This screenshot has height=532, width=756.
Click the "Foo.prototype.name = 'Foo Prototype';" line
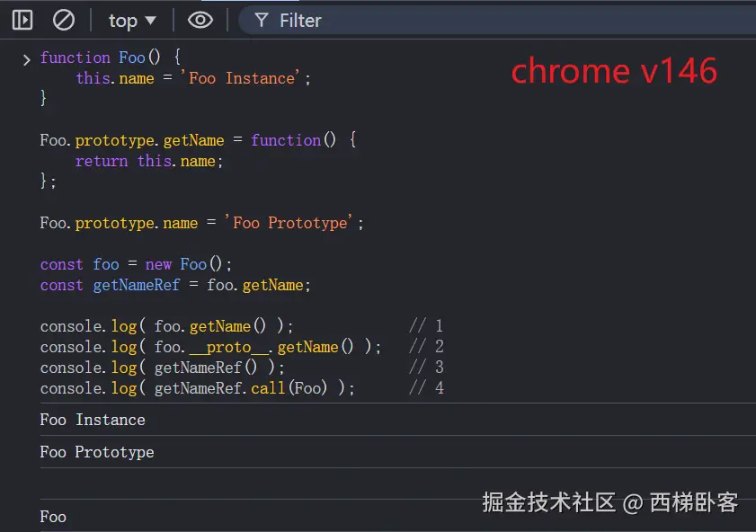(201, 223)
